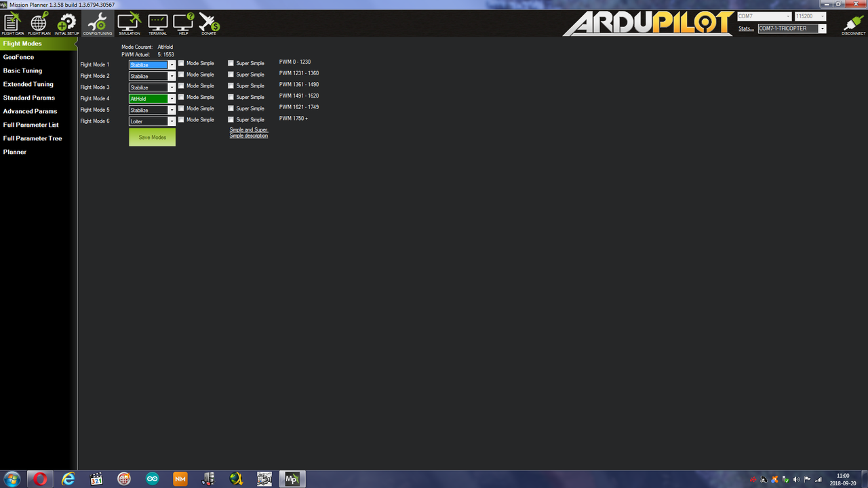Open Initial Setup
Image resolution: width=868 pixels, height=488 pixels.
[x=66, y=24]
